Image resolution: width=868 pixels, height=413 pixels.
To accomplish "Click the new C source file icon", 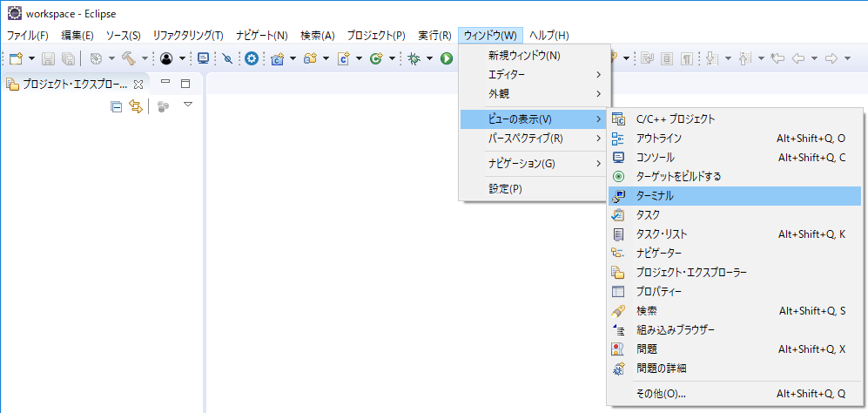I will tap(344, 58).
